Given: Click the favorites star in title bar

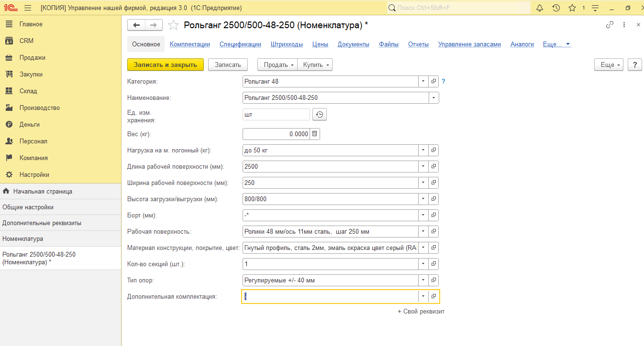Looking at the screenshot, I should 572,8.
